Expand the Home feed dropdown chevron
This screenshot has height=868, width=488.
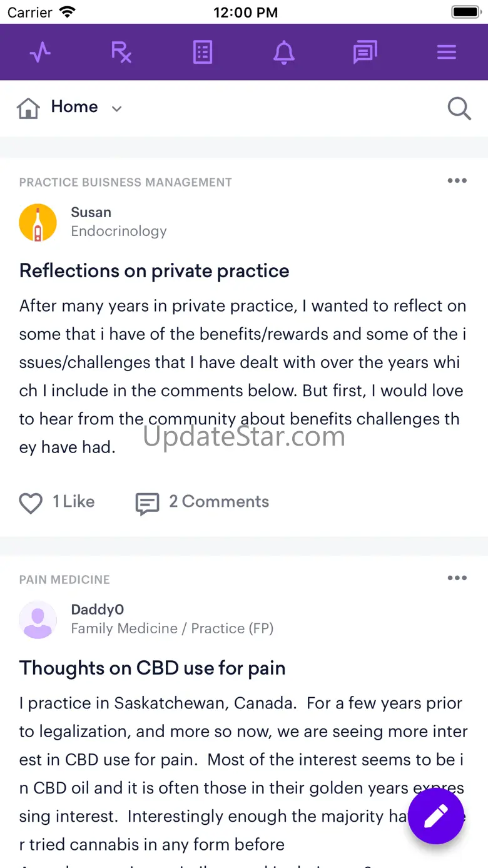[x=116, y=109]
